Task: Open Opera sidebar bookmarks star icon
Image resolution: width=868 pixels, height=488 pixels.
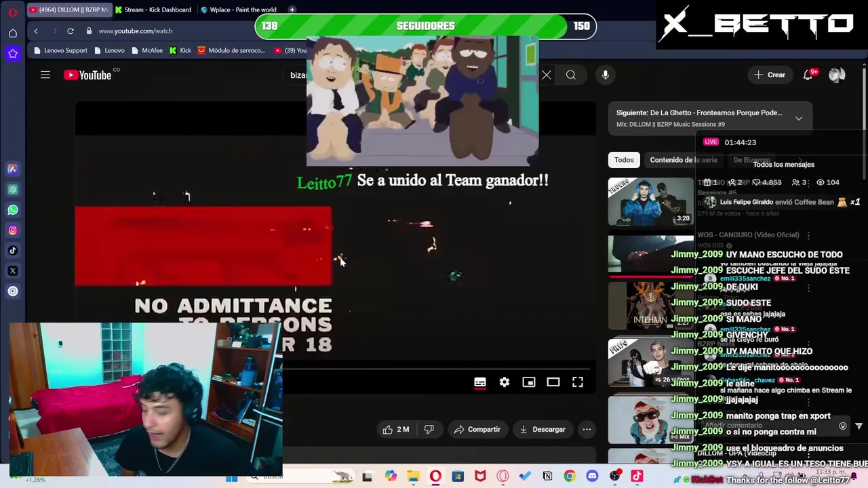Action: point(13,54)
